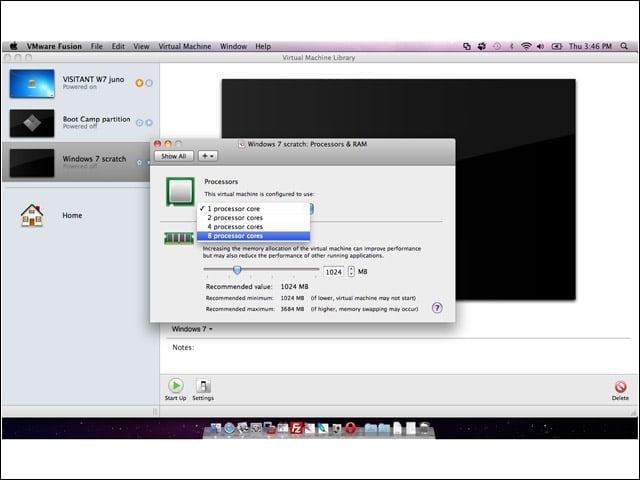Screen dimensions: 640x480
Task: Click the Recommended value 1024 MB text
Action: pos(294,287)
